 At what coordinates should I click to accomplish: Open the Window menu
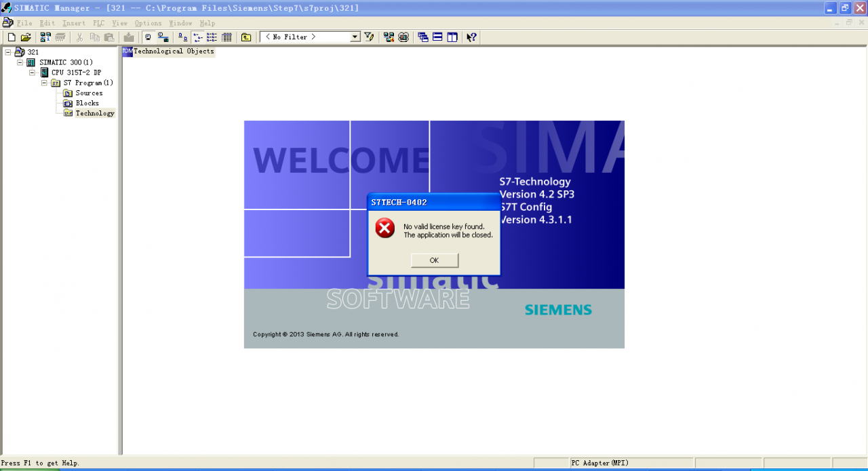[181, 23]
